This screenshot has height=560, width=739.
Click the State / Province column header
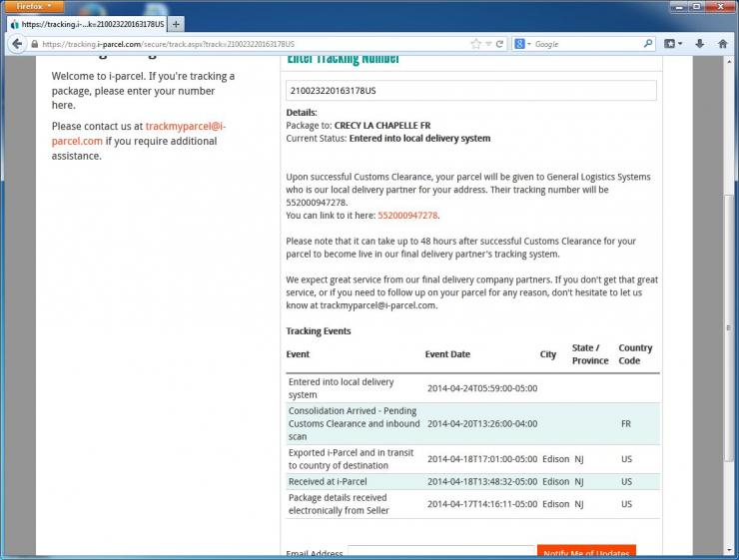pos(590,354)
